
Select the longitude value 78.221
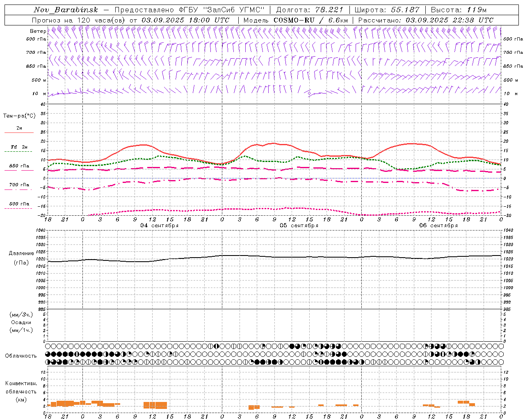[x=329, y=10]
